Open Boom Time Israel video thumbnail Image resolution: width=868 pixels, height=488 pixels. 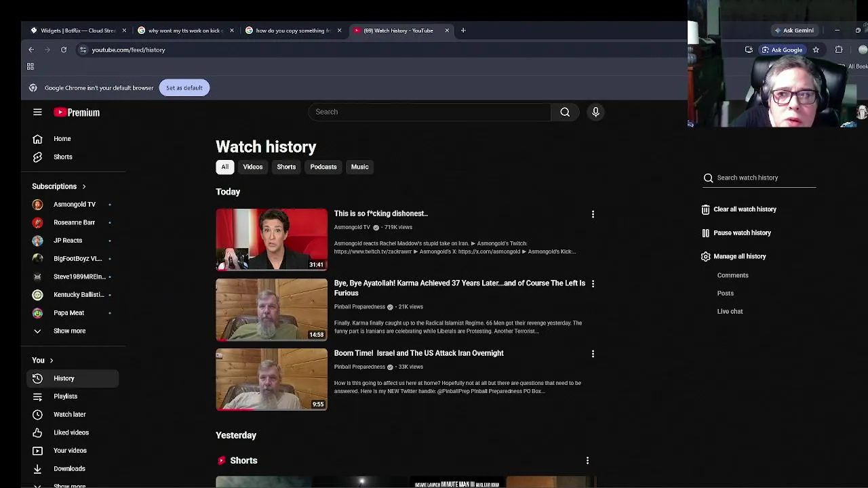coord(271,380)
